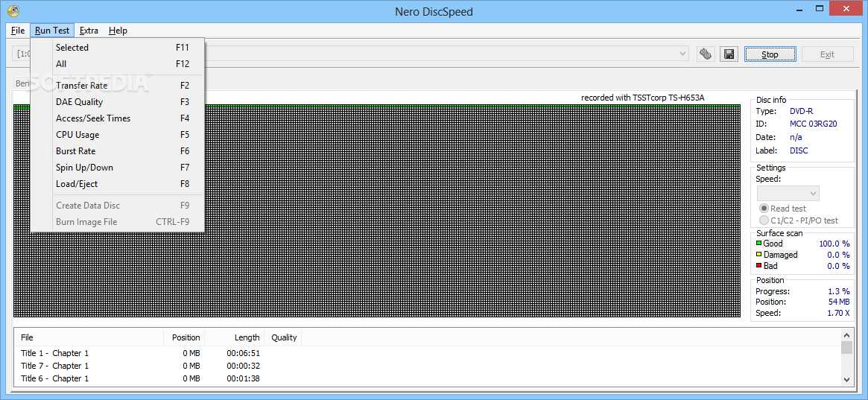Click the Exit button

pyautogui.click(x=827, y=54)
